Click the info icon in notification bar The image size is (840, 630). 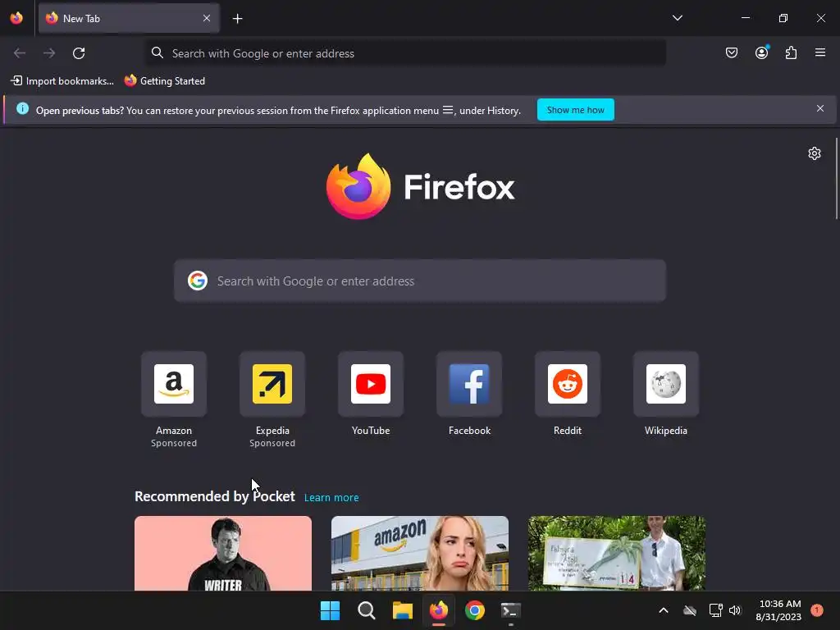point(22,109)
